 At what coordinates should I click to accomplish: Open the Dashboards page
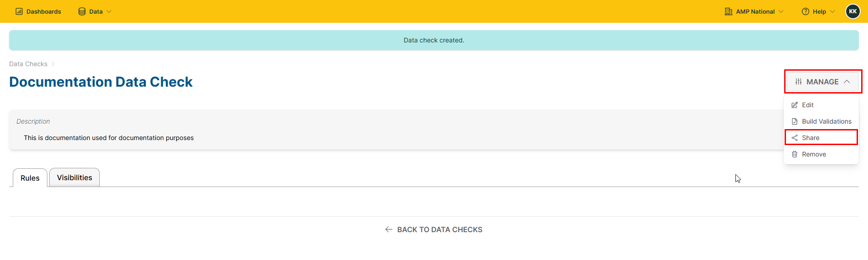[38, 11]
